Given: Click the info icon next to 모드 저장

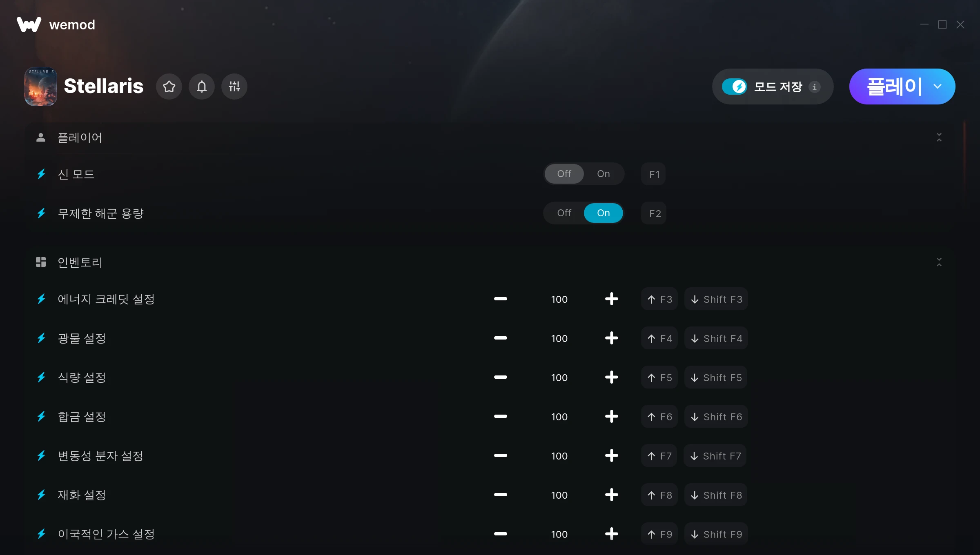Looking at the screenshot, I should pyautogui.click(x=815, y=87).
